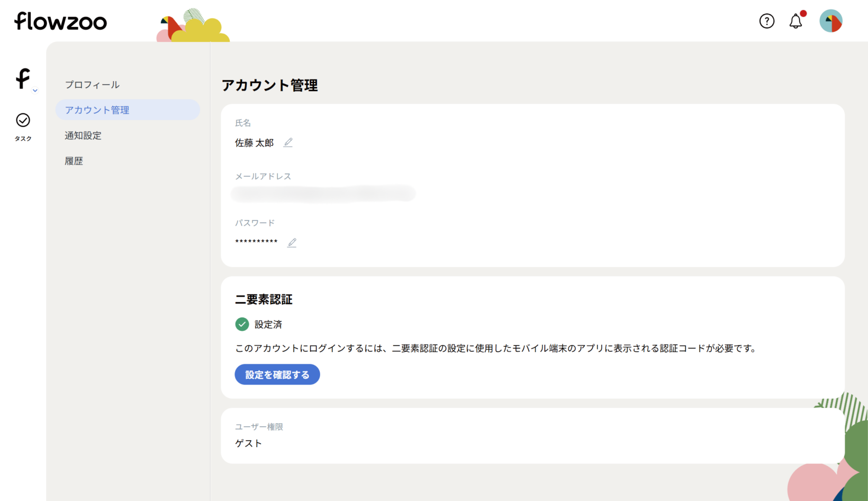
Task: Click the name 佐藤 太郎
Action: click(x=254, y=143)
